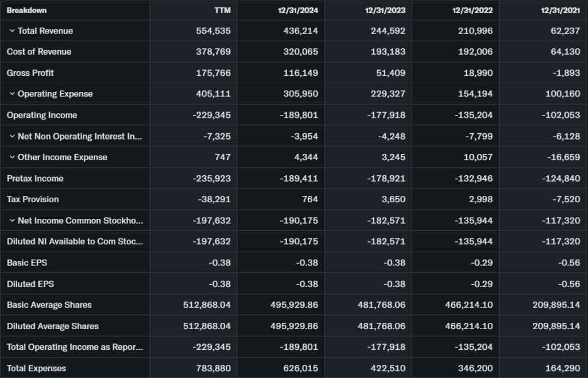Select the Basic Average Shares row label

click(49, 305)
